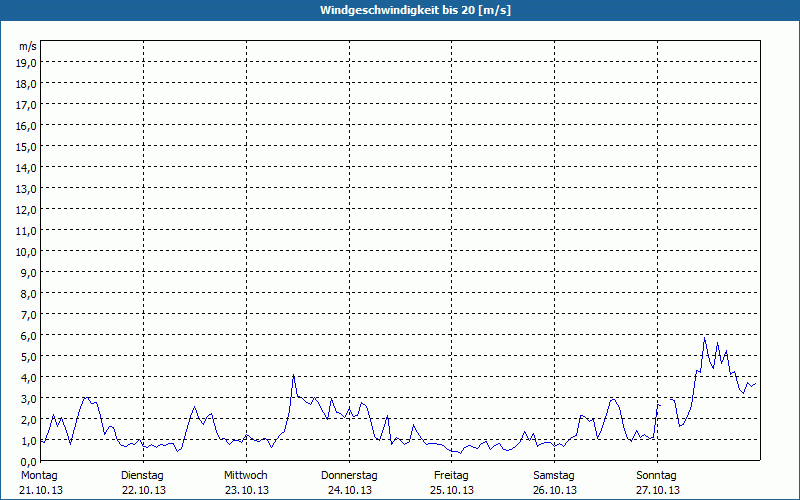Click the 'Donnerstag' day label
This screenshot has width=800, height=500.
click(x=349, y=476)
